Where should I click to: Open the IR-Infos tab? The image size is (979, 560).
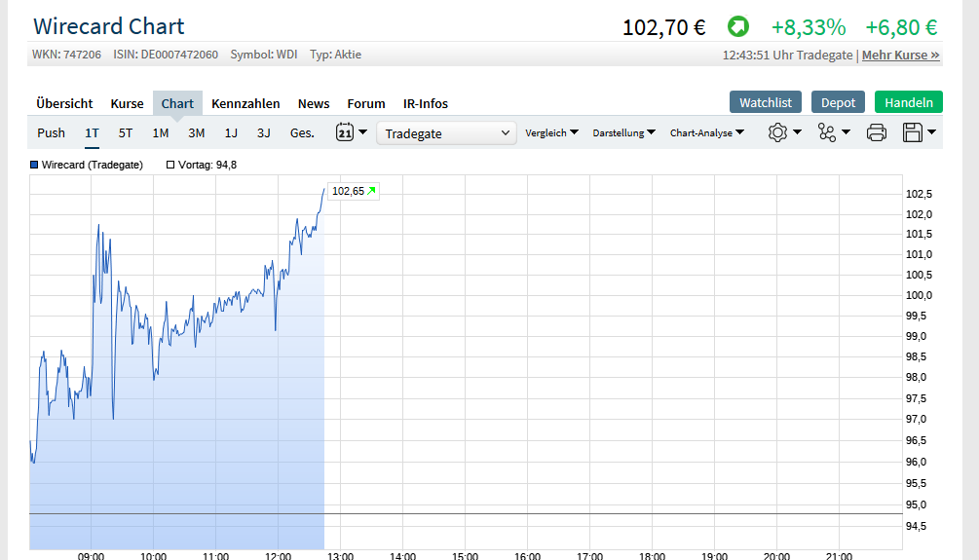[x=425, y=103]
